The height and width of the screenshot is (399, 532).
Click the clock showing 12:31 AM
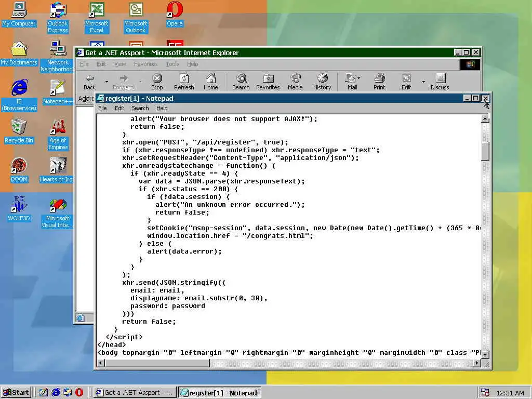point(510,393)
